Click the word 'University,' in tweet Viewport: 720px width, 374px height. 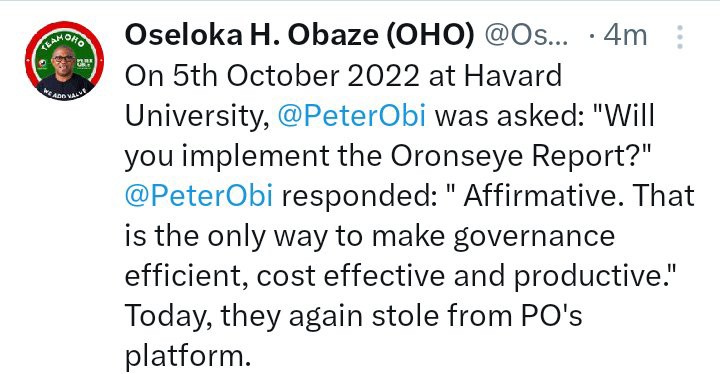(x=197, y=117)
